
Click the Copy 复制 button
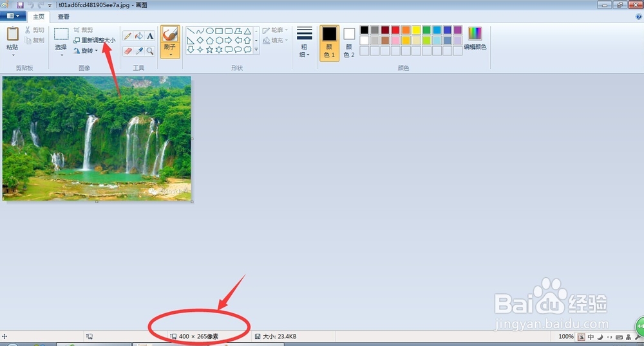click(x=35, y=40)
